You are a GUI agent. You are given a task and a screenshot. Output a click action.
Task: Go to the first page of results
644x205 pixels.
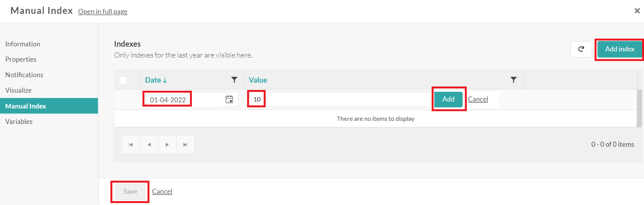tap(131, 145)
